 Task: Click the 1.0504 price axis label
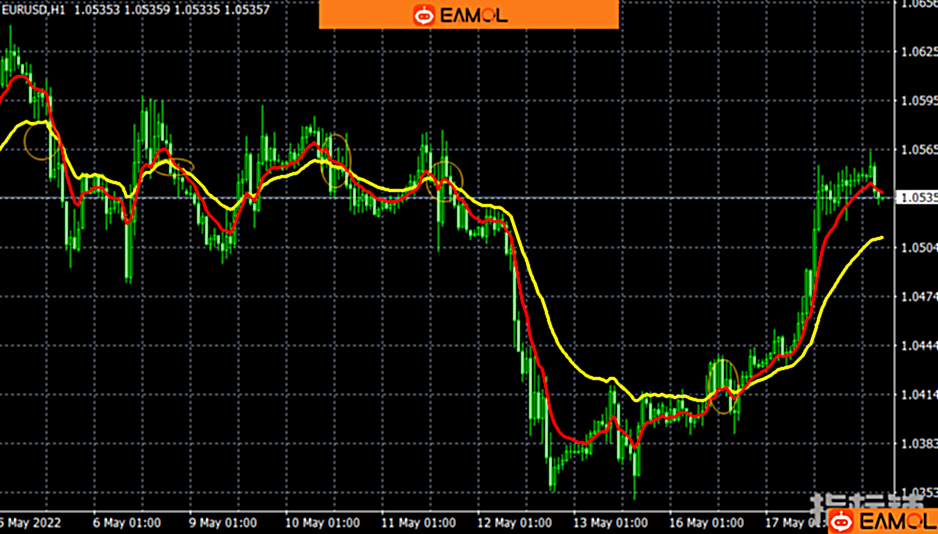point(919,248)
